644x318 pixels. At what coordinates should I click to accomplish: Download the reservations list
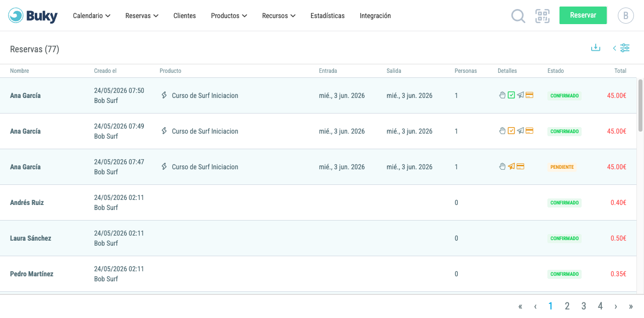596,48
